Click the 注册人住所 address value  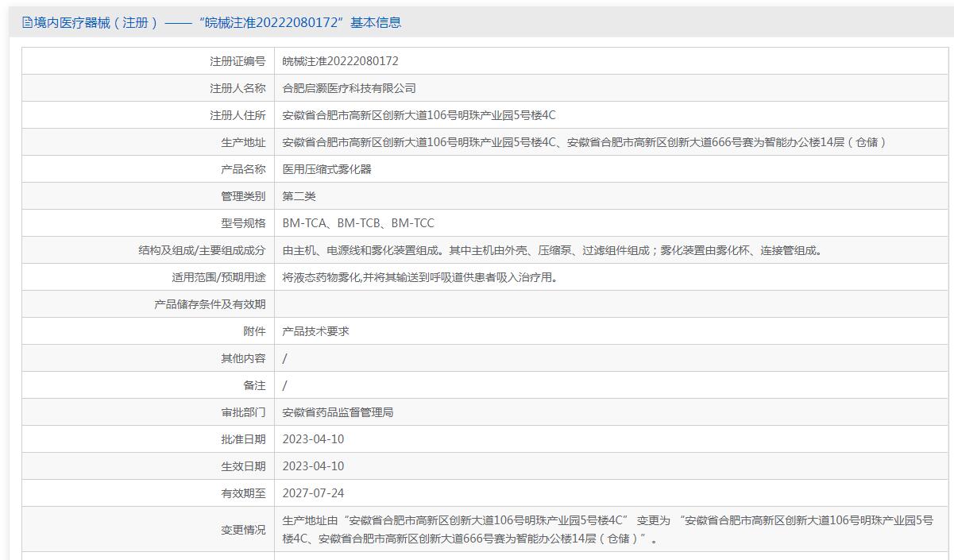pos(419,115)
